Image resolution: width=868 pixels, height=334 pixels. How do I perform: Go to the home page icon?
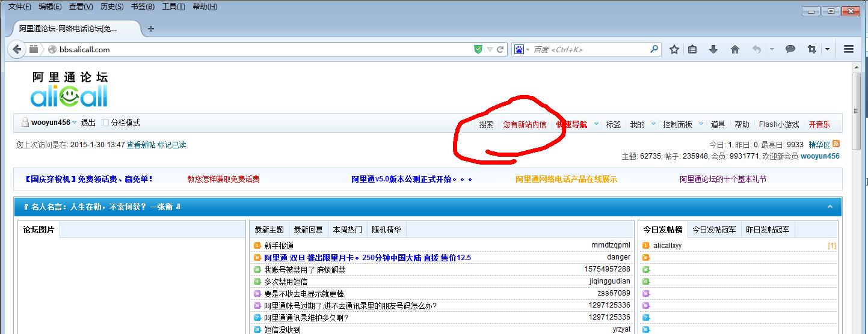tap(734, 49)
